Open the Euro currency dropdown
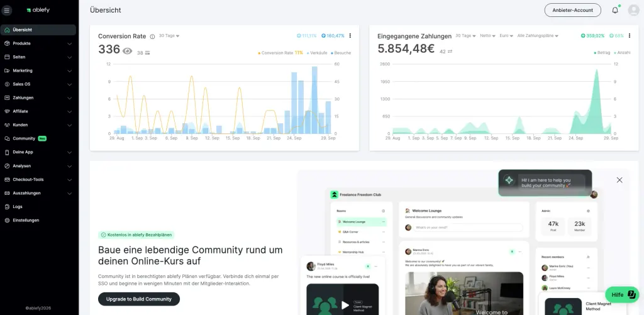 [506, 36]
